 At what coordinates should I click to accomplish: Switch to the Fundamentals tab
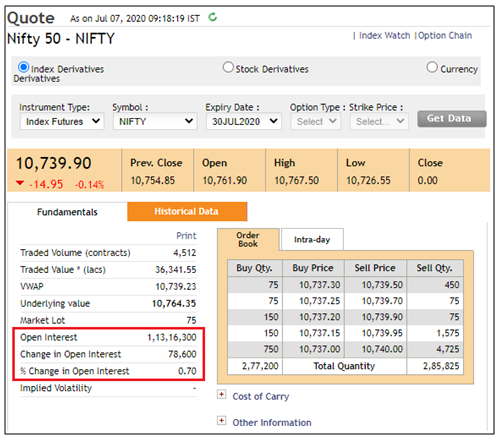67,212
